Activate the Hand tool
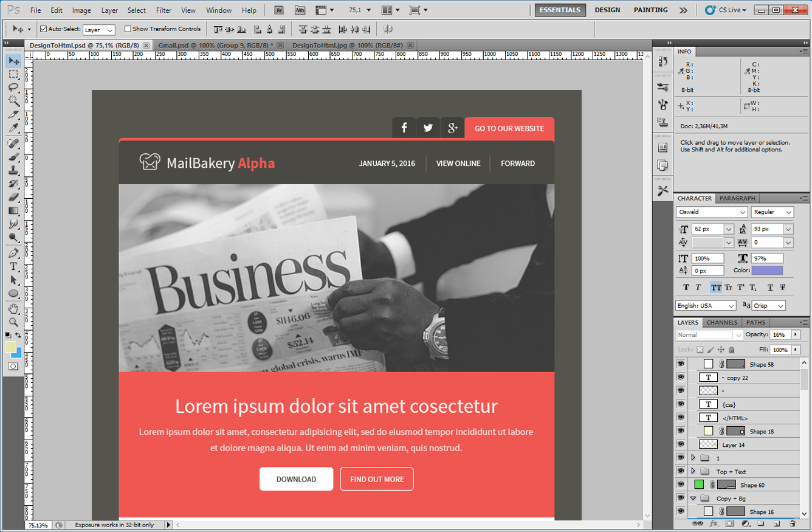 (x=13, y=309)
